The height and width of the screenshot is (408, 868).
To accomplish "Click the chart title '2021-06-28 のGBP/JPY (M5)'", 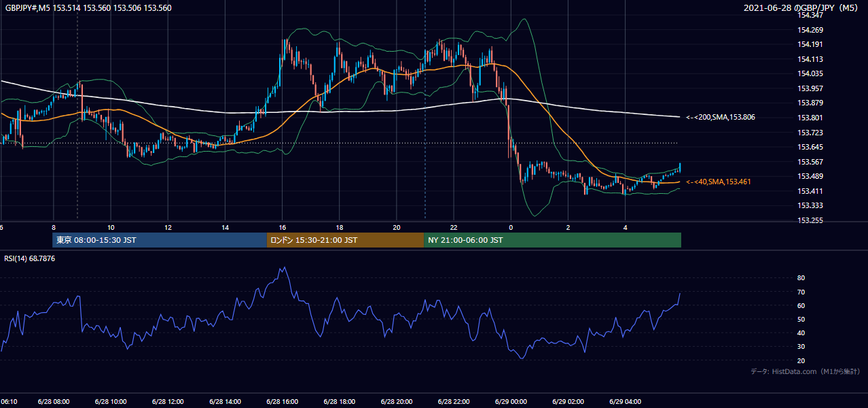I will tap(802, 8).
